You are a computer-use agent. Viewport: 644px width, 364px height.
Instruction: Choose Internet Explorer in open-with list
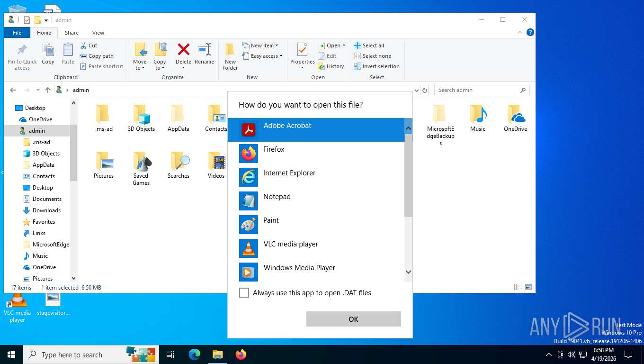pyautogui.click(x=316, y=177)
